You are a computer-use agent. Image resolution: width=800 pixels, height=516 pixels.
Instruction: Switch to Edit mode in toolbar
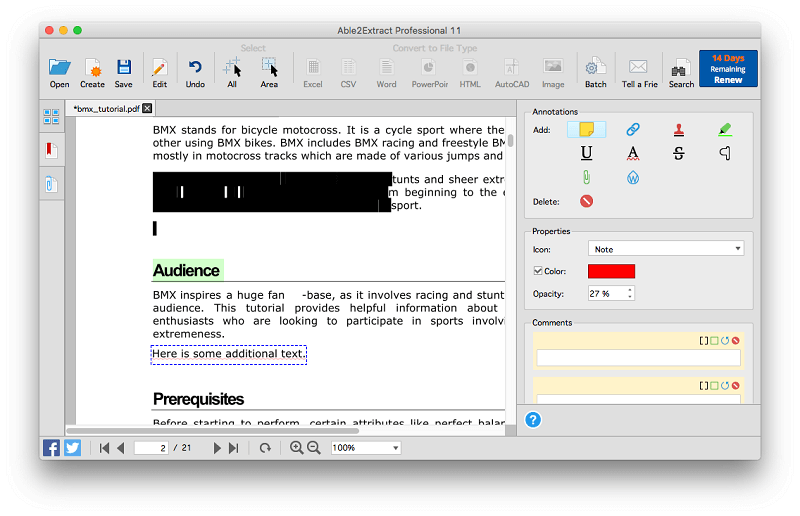pos(159,73)
